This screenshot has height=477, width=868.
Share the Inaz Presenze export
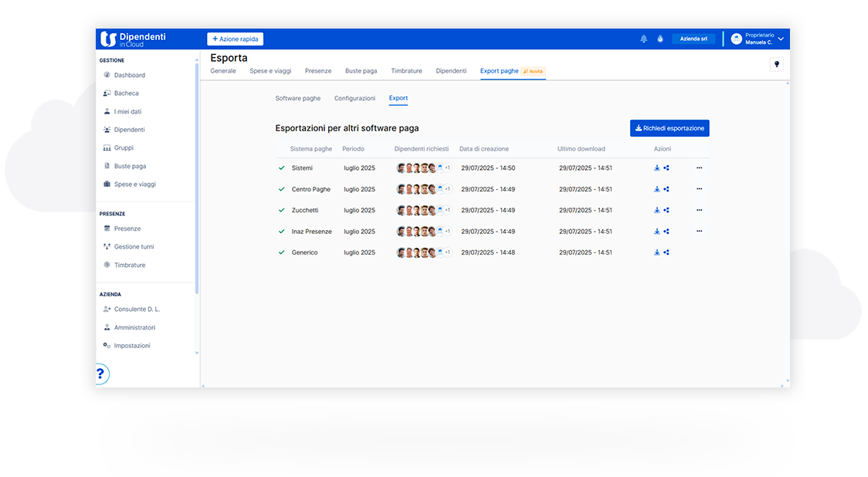666,232
